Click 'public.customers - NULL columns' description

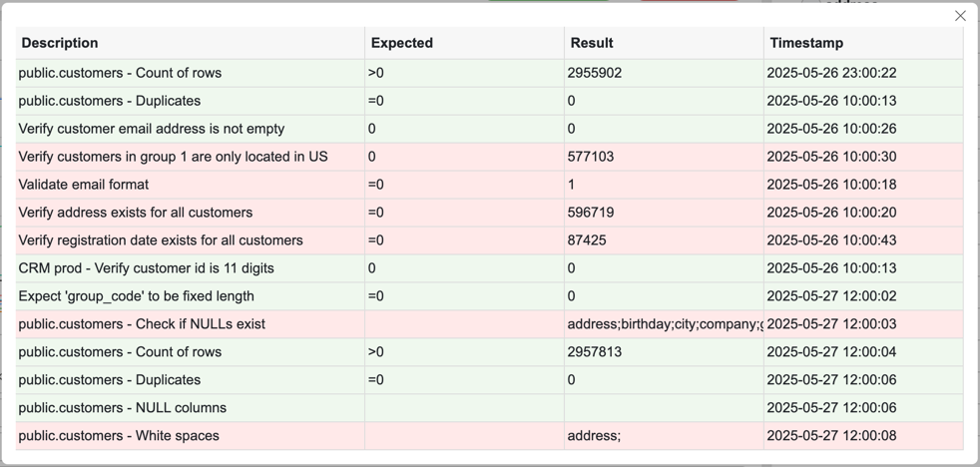click(123, 408)
